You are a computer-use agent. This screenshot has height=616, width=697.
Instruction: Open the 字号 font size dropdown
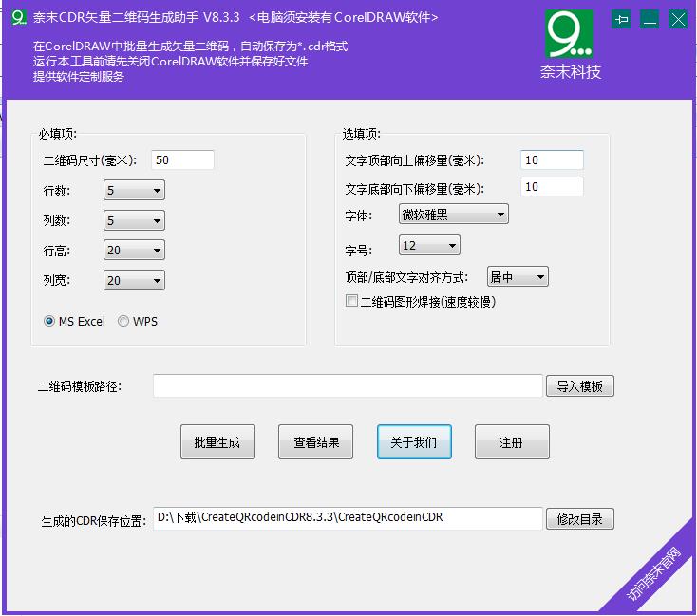(x=429, y=246)
